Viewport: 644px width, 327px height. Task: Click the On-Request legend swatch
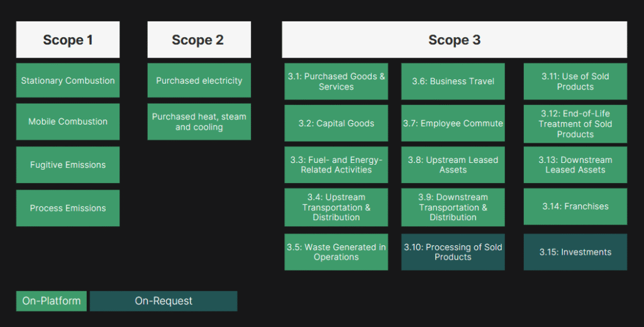tap(164, 301)
